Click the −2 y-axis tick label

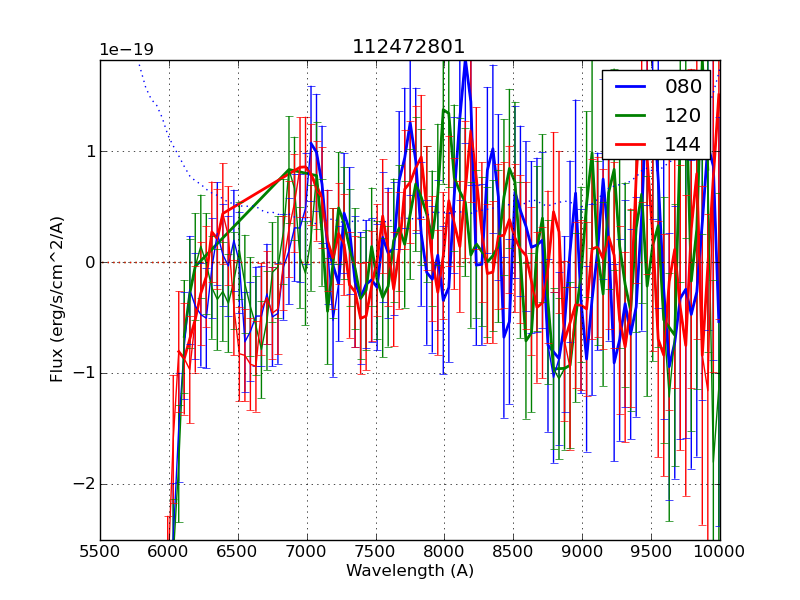(82, 484)
